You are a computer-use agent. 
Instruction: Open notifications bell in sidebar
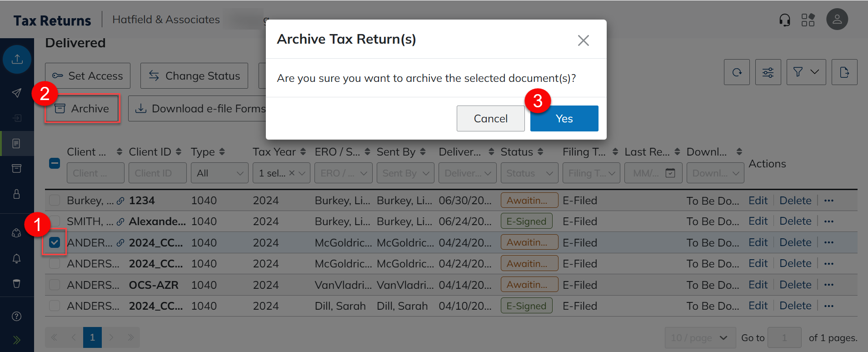[17, 259]
